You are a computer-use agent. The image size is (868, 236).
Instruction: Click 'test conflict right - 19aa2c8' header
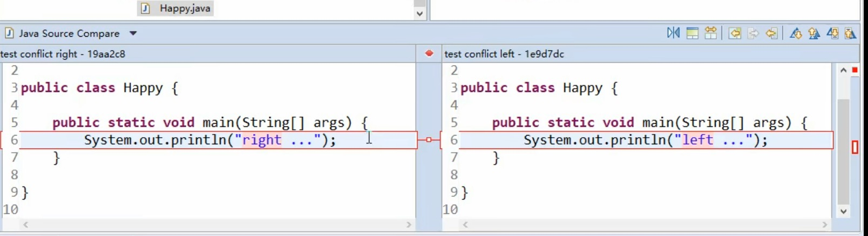click(63, 54)
